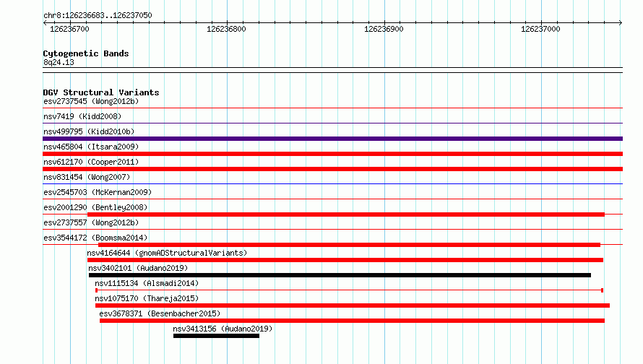The width and height of the screenshot is (643, 364).
Task: Click the left arrow end of the ruler
Action: tap(45, 22)
